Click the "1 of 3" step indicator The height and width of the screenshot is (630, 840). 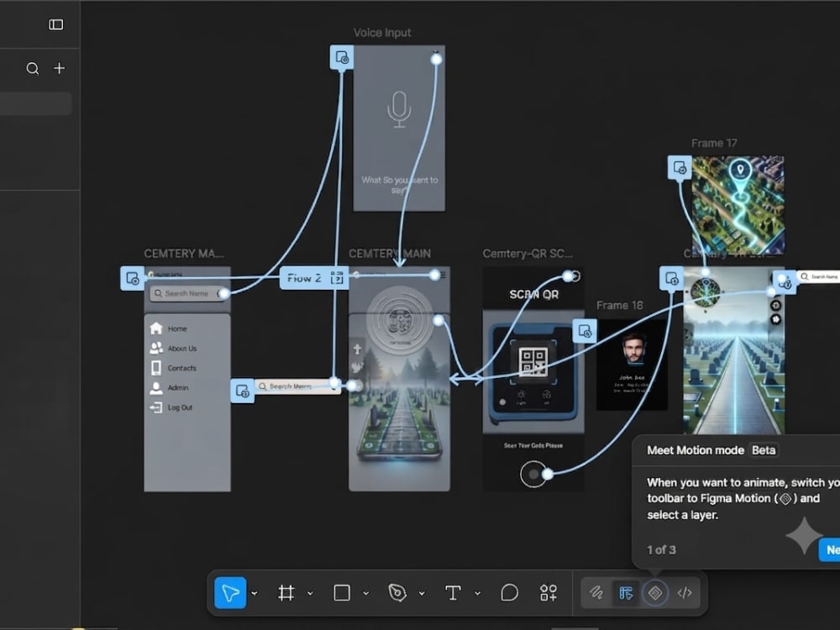pos(662,550)
